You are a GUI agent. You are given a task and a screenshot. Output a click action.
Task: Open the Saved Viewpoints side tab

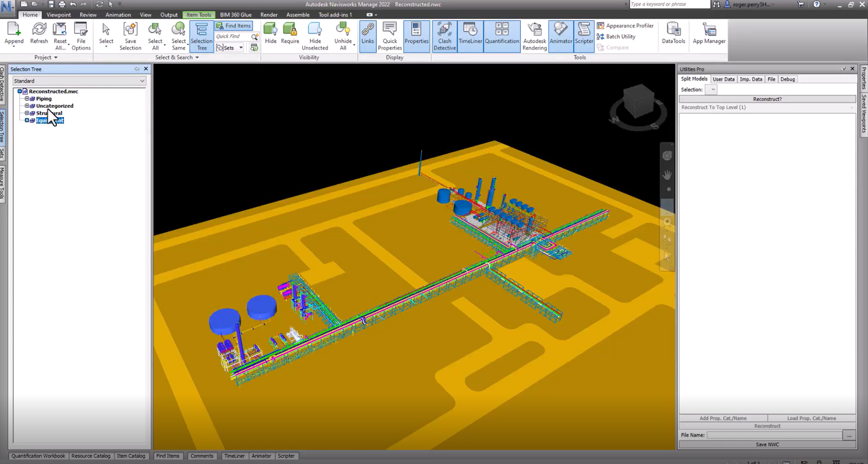point(864,114)
